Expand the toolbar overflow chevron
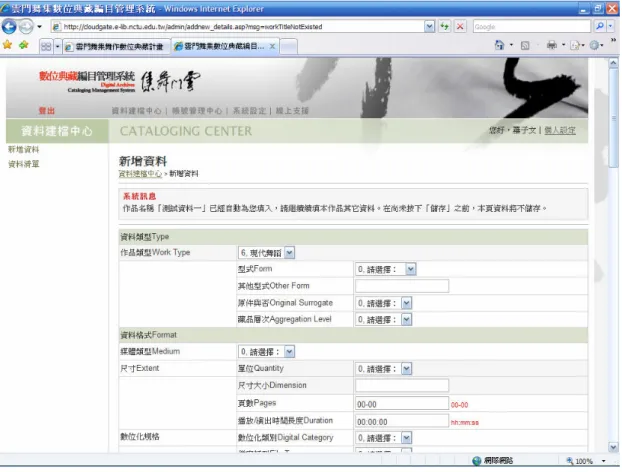The height and width of the screenshot is (472, 622). click(x=613, y=40)
